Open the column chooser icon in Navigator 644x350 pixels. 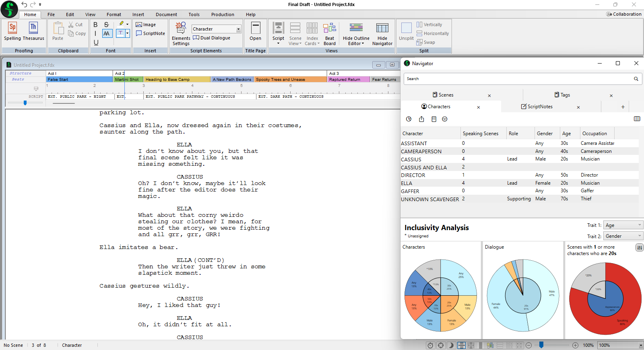click(637, 119)
